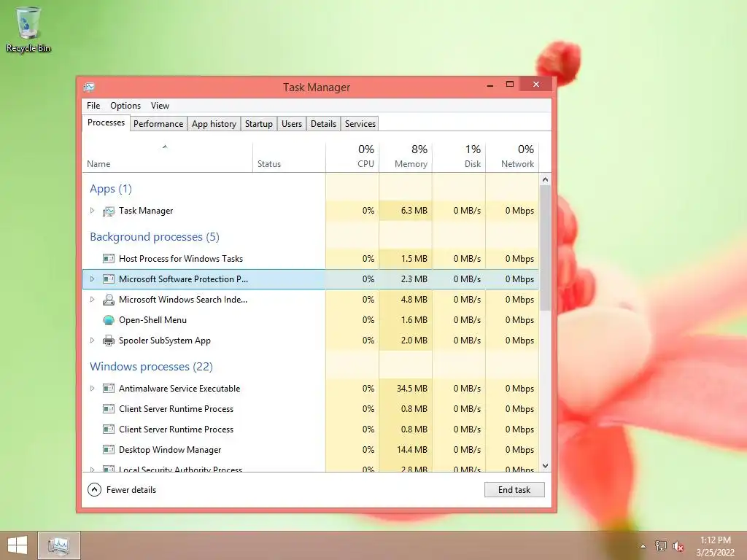Click the Spooler SubSystem printer icon

click(109, 341)
